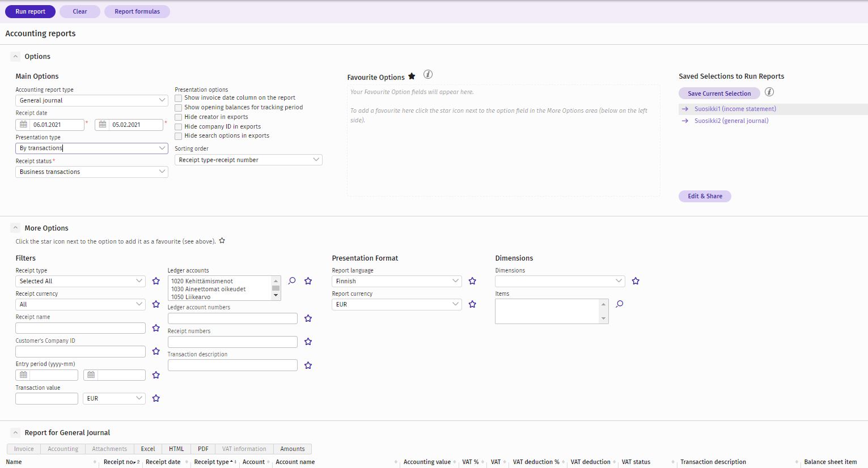Switch to the Excel export tab
This screenshot has width=868, height=468.
pos(148,449)
